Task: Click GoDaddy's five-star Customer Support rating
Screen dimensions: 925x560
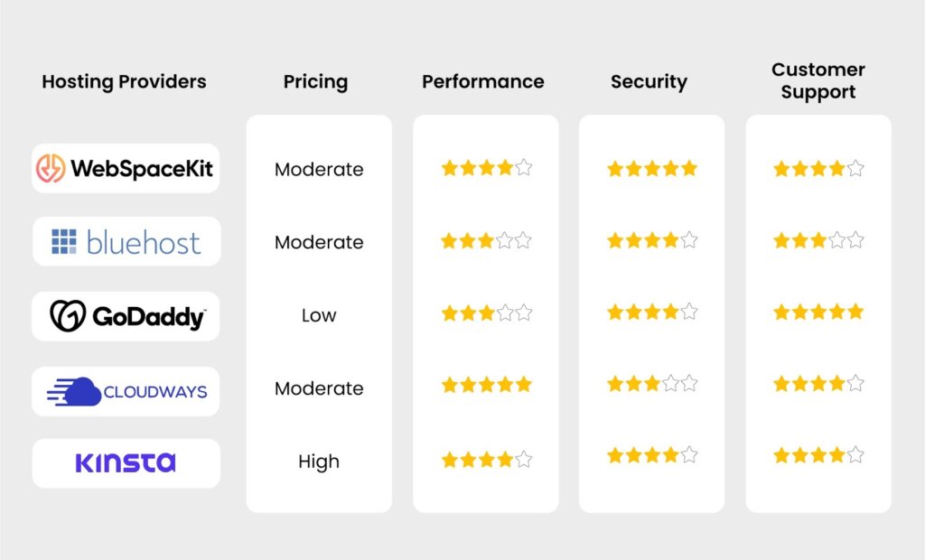Action: [818, 312]
